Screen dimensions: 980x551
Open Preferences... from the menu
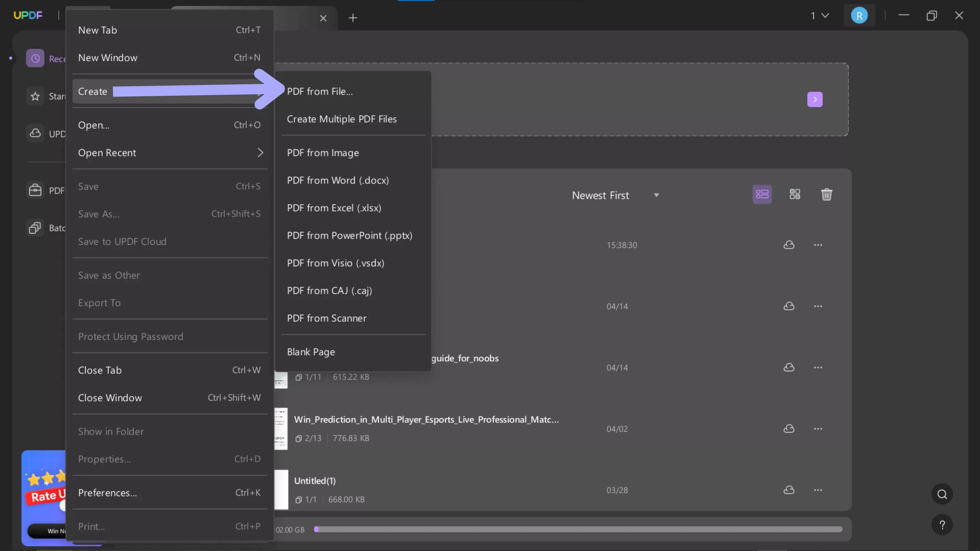click(108, 493)
